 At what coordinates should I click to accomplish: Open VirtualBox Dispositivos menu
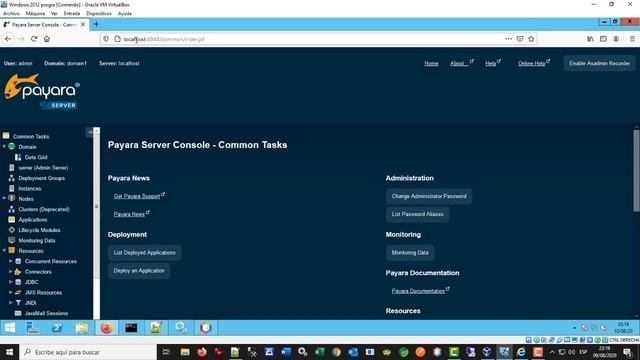[98, 13]
